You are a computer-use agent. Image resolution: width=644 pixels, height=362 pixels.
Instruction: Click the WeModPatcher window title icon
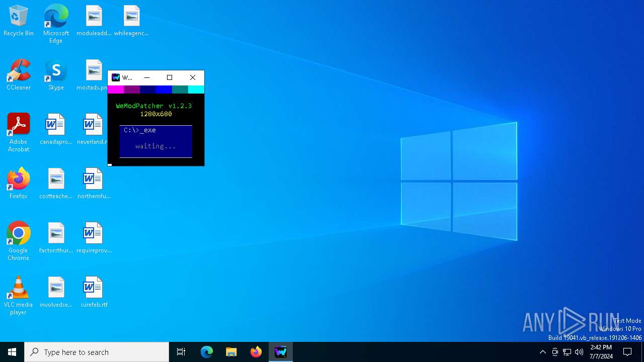pyautogui.click(x=116, y=77)
